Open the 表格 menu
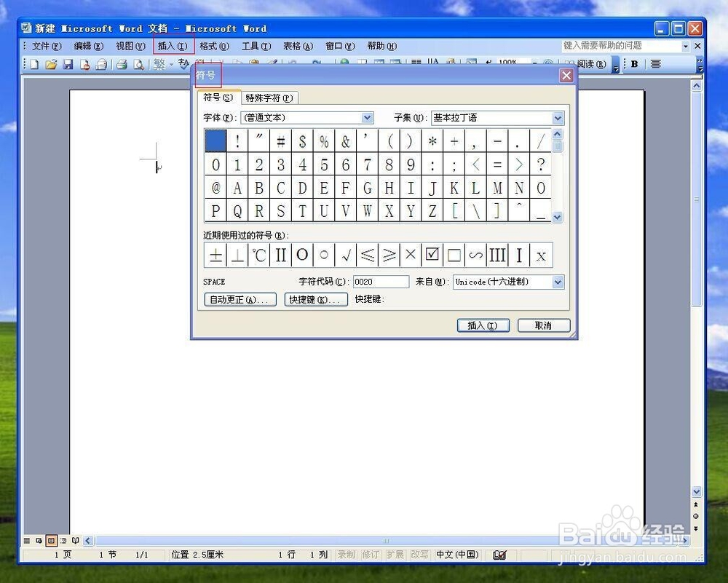 coord(298,46)
